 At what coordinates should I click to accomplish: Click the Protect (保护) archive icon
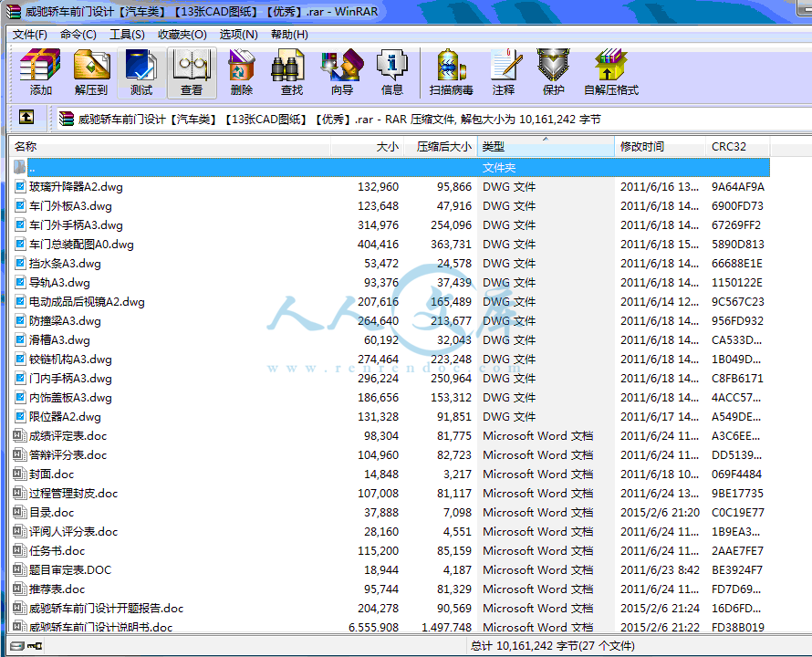(553, 71)
